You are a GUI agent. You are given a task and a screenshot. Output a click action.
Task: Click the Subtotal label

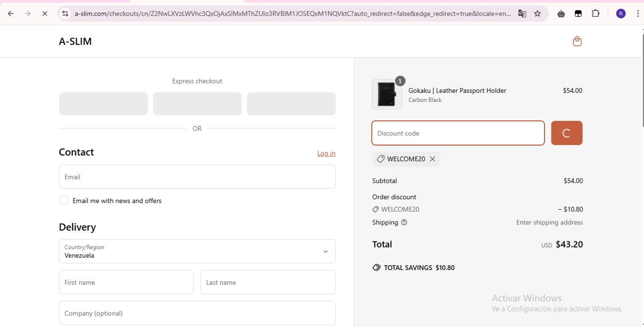(385, 181)
